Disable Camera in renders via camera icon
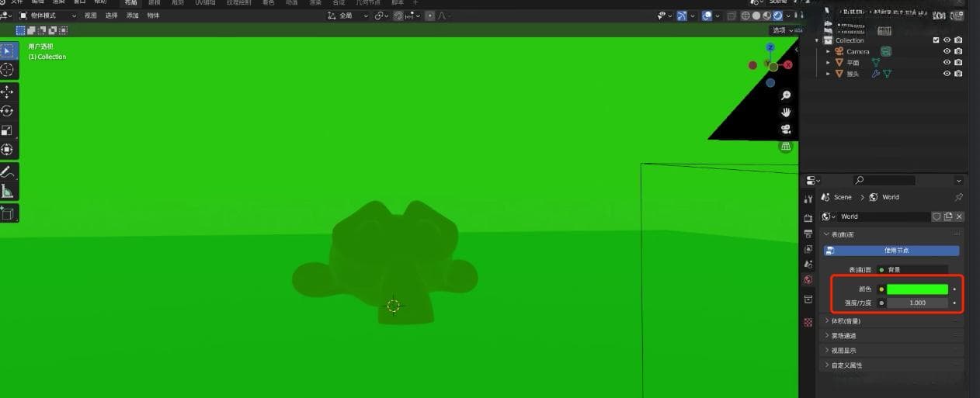 [958, 51]
